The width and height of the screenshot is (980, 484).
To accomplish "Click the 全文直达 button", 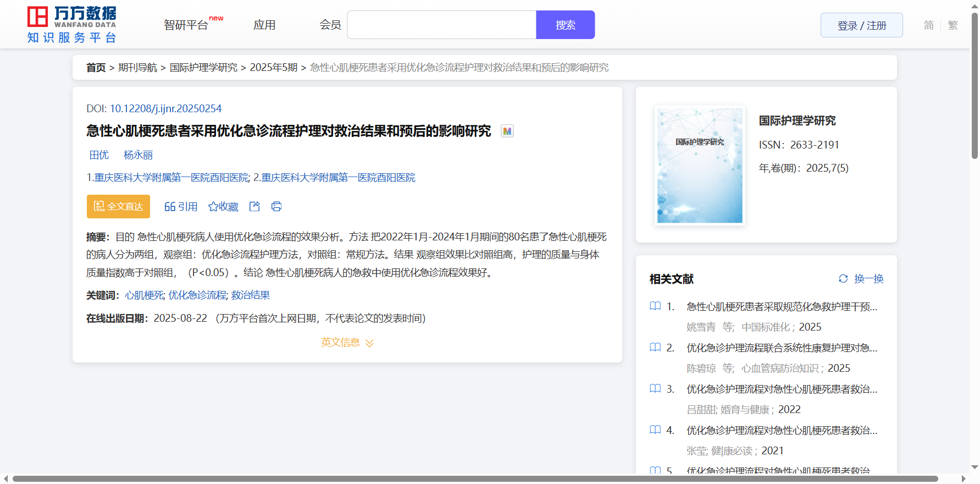I will [118, 206].
